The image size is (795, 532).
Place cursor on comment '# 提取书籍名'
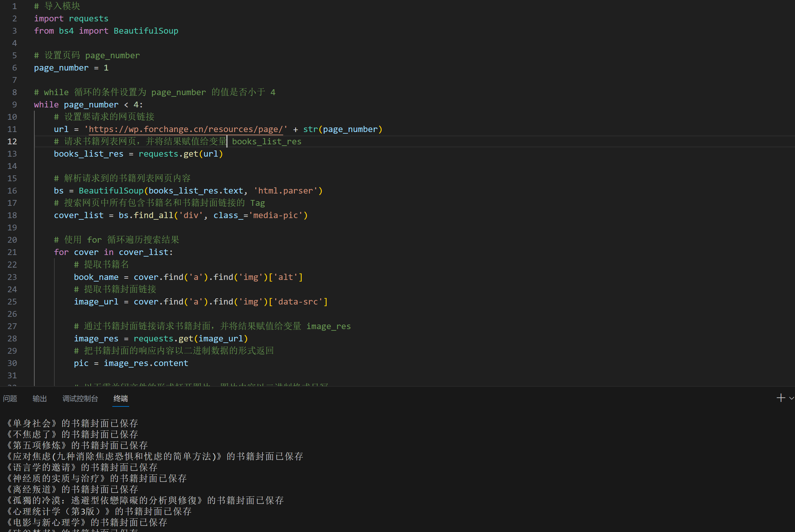(x=101, y=265)
